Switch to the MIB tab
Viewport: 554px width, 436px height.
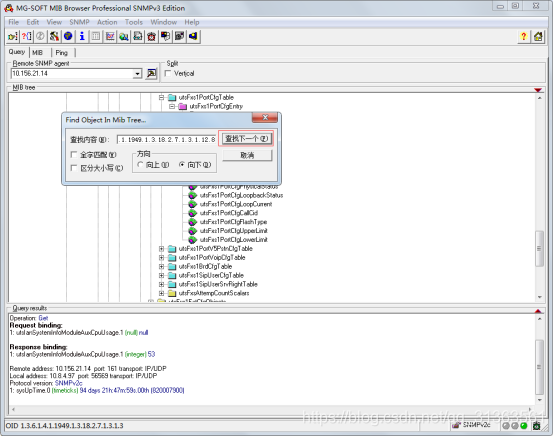pyautogui.click(x=37, y=53)
